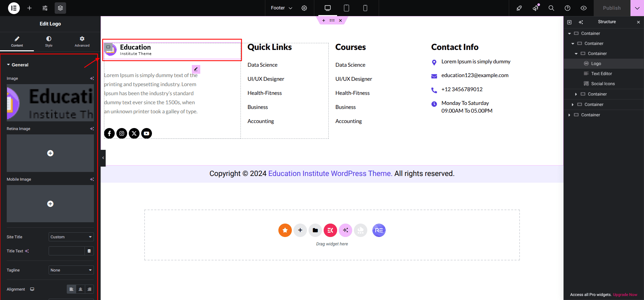Viewport: 644px width, 300px height.
Task: Click AI sparkle icon in Structure header
Action: (581, 22)
